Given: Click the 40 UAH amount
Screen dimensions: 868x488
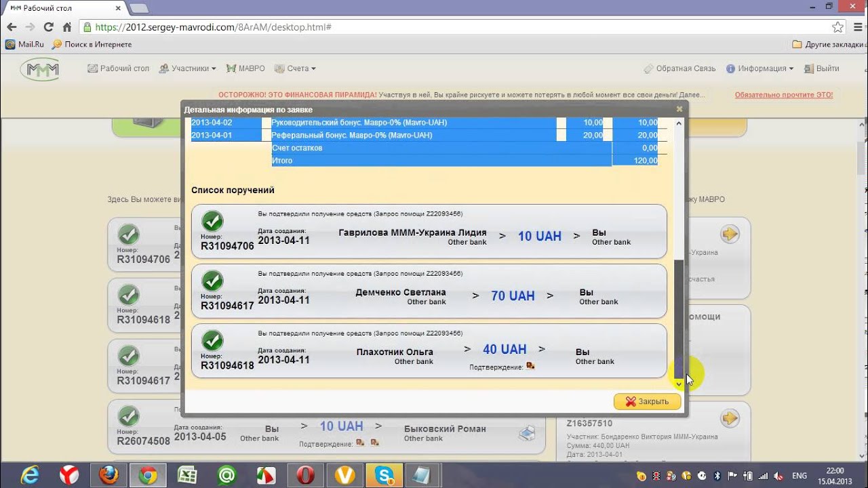Looking at the screenshot, I should pos(505,349).
